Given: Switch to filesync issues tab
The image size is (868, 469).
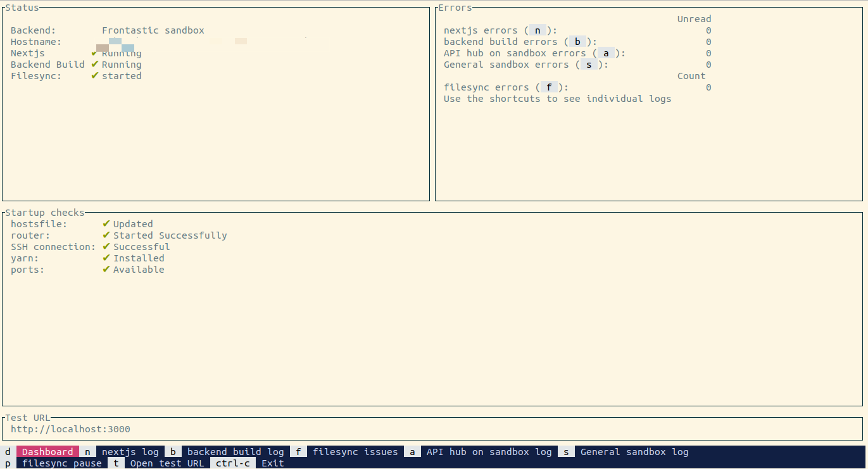Looking at the screenshot, I should 355,452.
